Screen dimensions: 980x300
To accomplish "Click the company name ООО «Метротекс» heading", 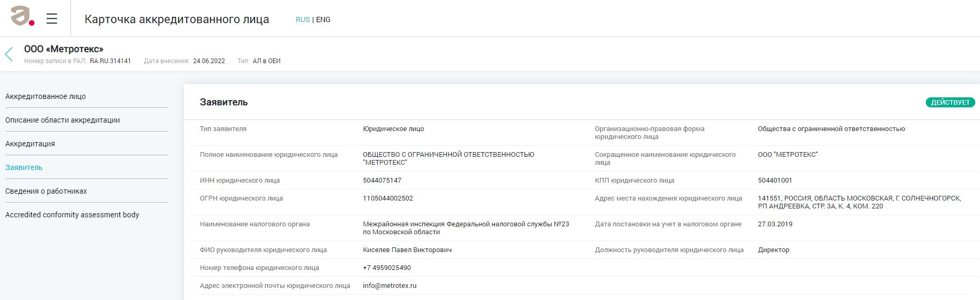I will pyautogui.click(x=64, y=49).
